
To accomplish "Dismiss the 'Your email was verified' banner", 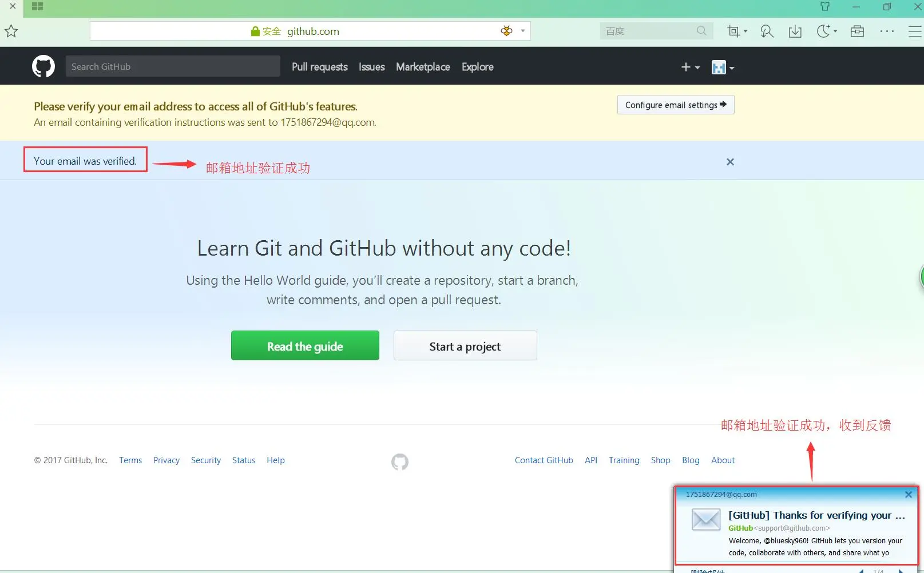I will pyautogui.click(x=730, y=162).
